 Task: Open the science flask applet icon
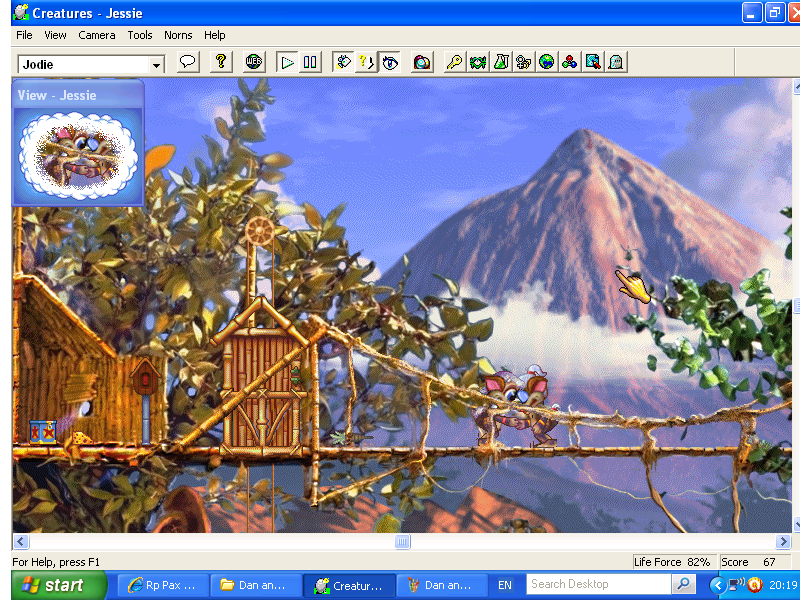(x=500, y=63)
